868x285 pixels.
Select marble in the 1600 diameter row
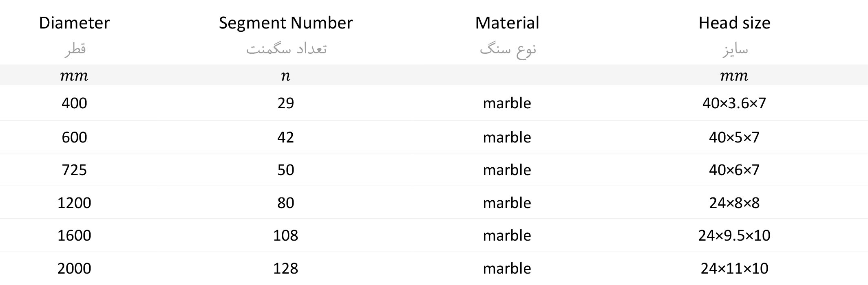click(507, 235)
